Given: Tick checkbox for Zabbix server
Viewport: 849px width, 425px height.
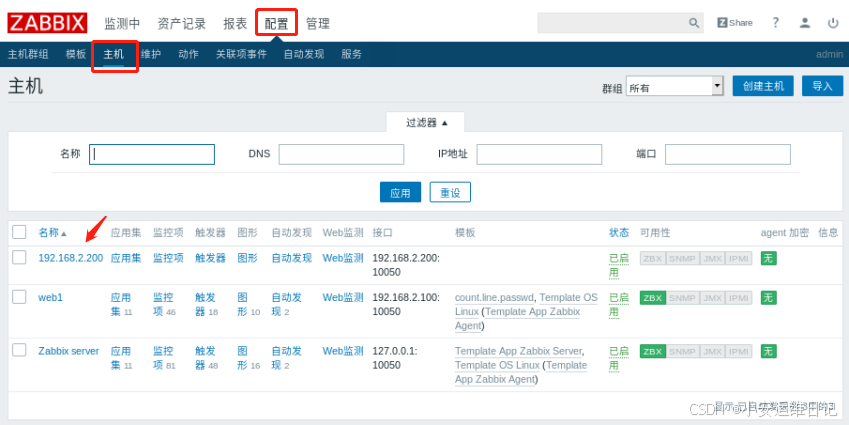Looking at the screenshot, I should coord(19,350).
